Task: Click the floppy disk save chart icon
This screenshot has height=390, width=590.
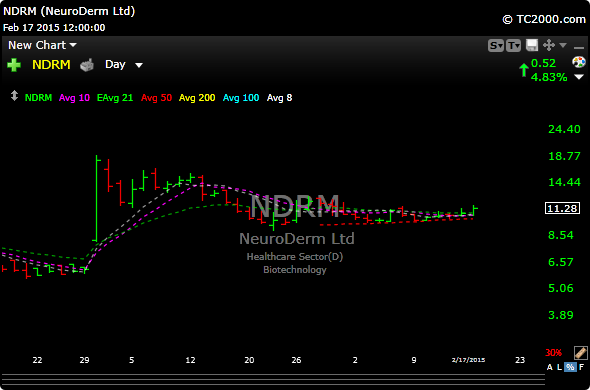Action: [x=532, y=46]
